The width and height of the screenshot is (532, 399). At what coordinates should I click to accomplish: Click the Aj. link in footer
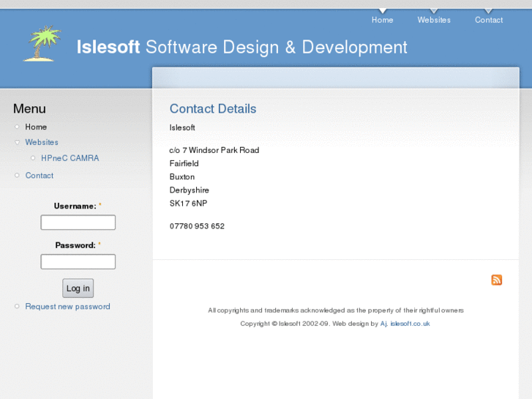[383, 324]
